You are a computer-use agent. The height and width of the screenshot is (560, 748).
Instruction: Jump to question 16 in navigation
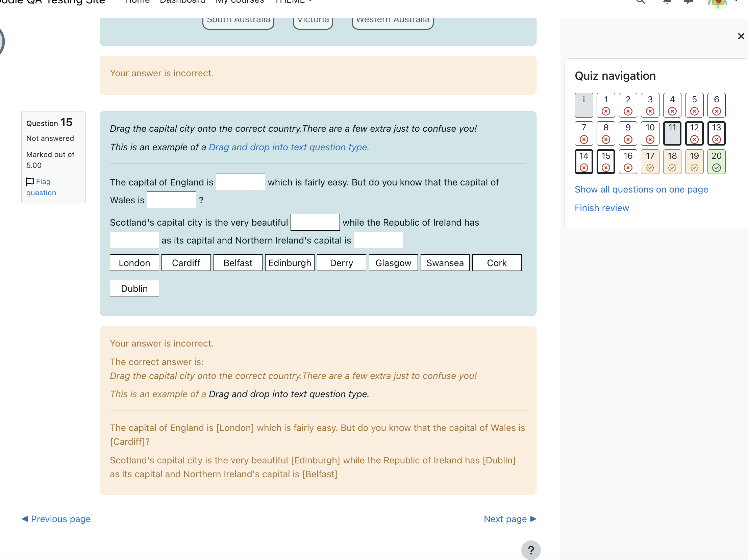(x=628, y=161)
